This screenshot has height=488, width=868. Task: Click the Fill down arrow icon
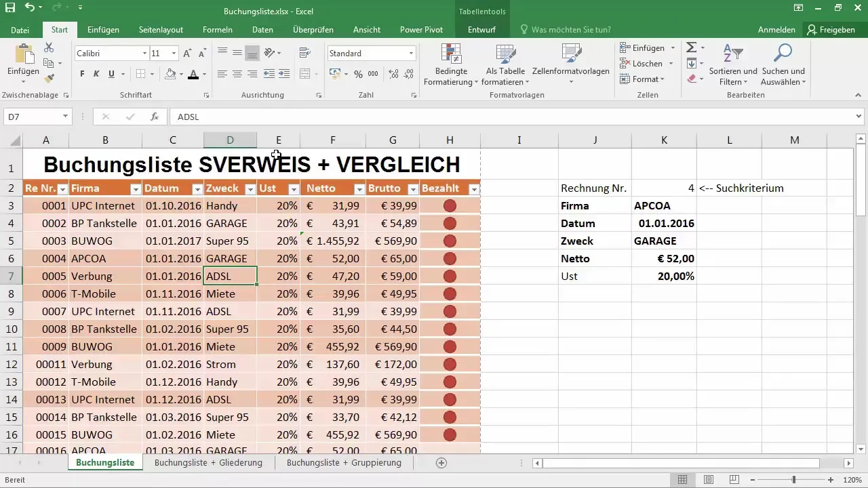(x=691, y=64)
